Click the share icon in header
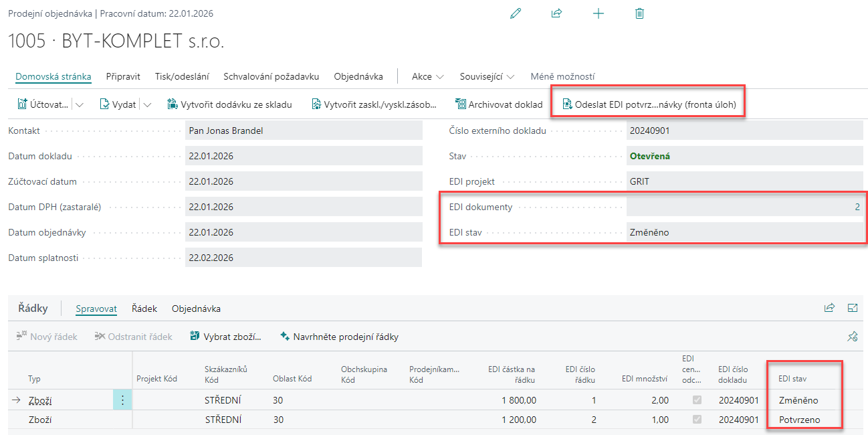The image size is (868, 435). (x=556, y=13)
